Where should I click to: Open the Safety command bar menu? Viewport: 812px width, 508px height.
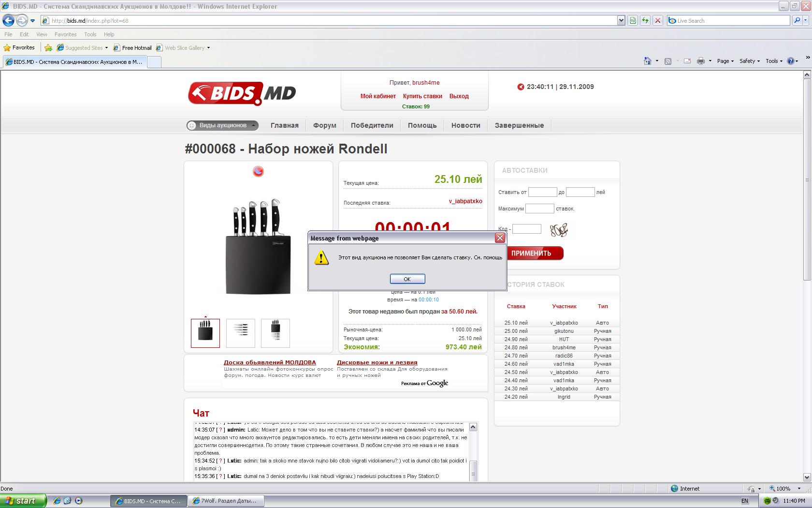[x=750, y=61]
